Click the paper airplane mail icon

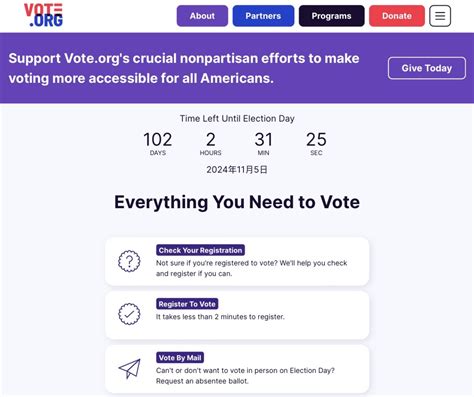[x=130, y=368]
